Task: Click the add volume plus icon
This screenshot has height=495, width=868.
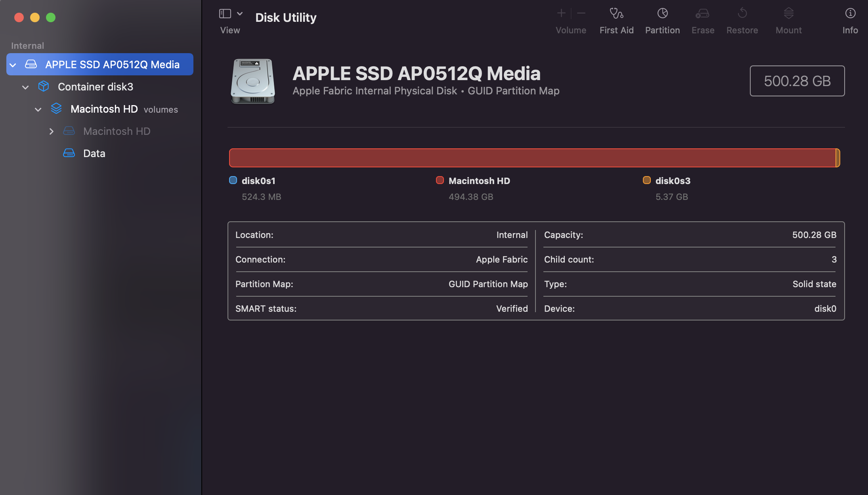Action: tap(561, 13)
